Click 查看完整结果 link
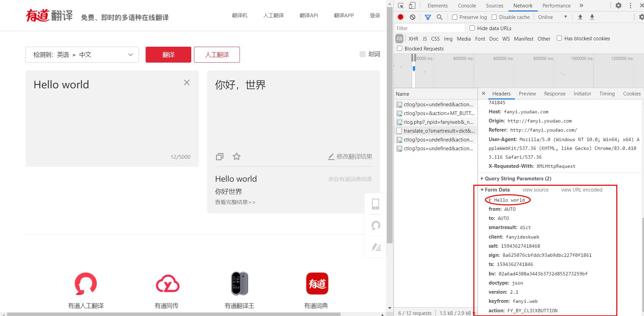644x316 pixels. click(x=235, y=202)
